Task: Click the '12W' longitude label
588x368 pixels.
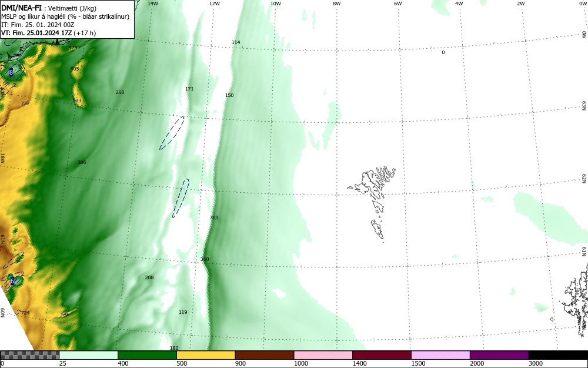Action: 215,4
